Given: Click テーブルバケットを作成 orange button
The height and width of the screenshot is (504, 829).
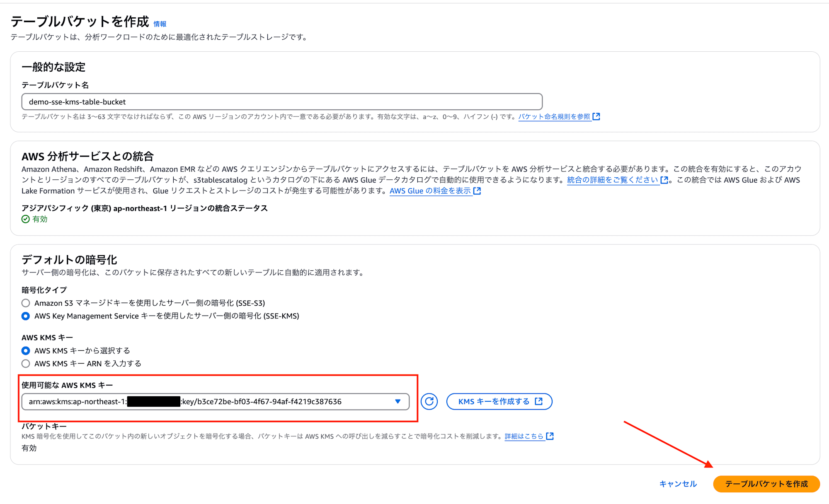Looking at the screenshot, I should click(766, 484).
